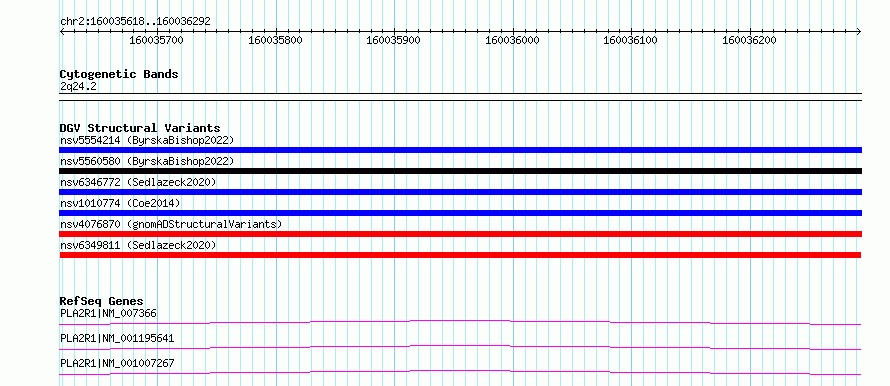This screenshot has width=890, height=386.
Task: Open the PLA2R1|NM_001195641 transcript label
Action: [117, 339]
